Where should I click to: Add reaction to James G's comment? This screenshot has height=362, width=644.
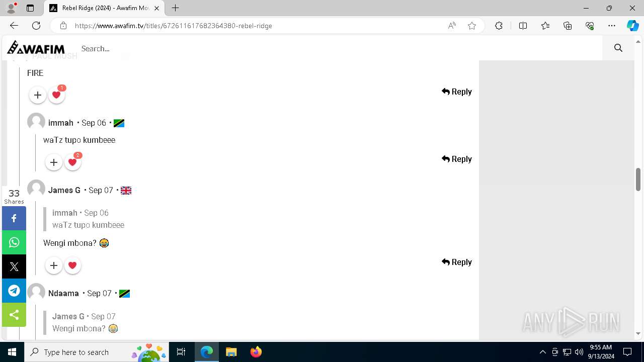click(54, 265)
